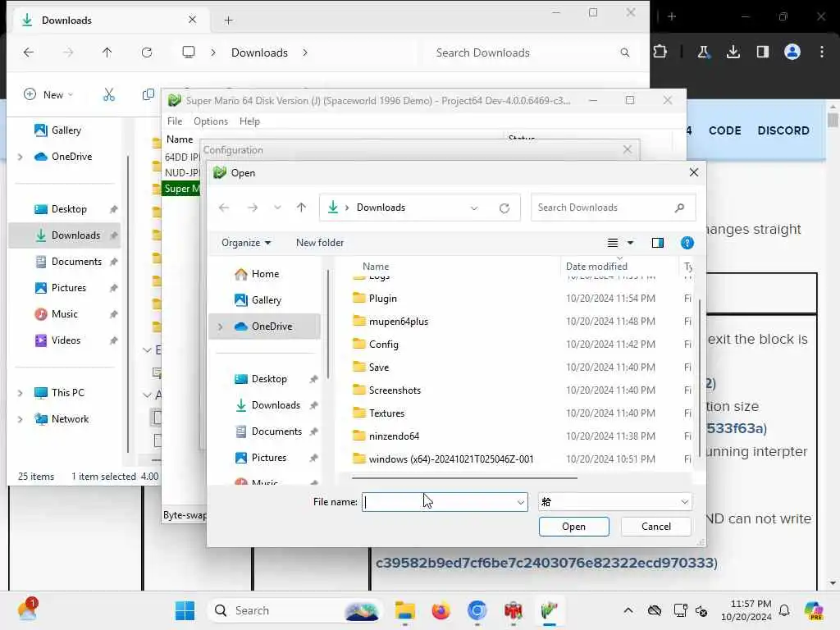Go up a folder in File Explorer
The height and width of the screenshot is (630, 840).
point(107,52)
